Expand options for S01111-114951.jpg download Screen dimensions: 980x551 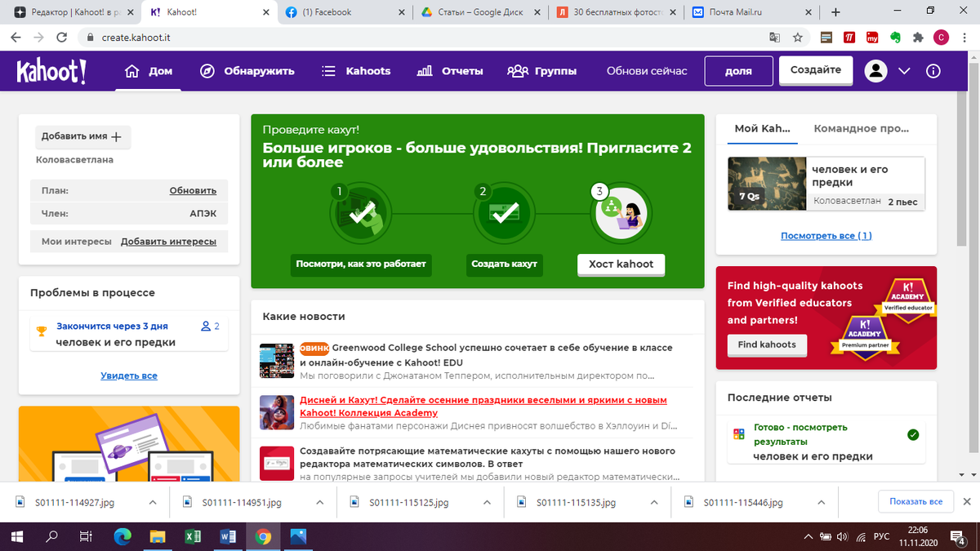[319, 502]
